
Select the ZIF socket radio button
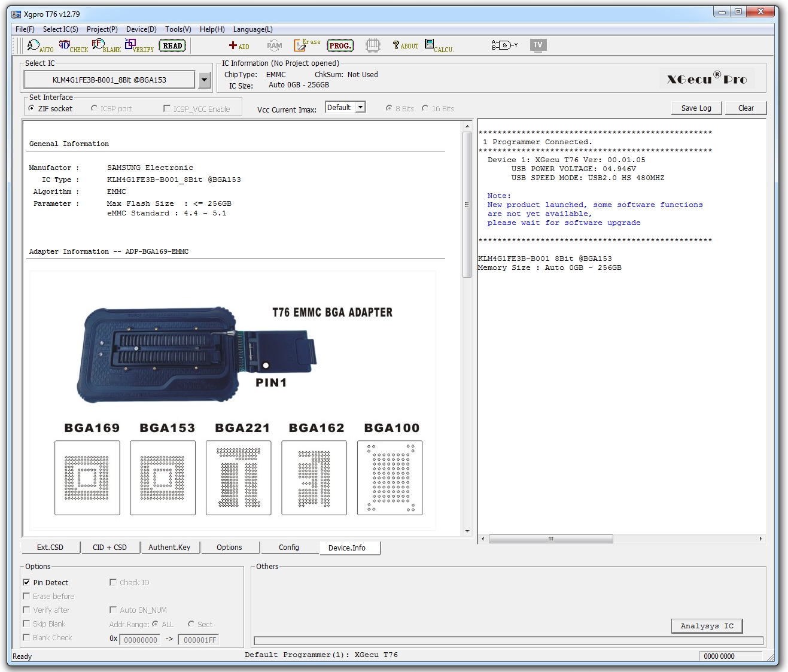point(32,108)
